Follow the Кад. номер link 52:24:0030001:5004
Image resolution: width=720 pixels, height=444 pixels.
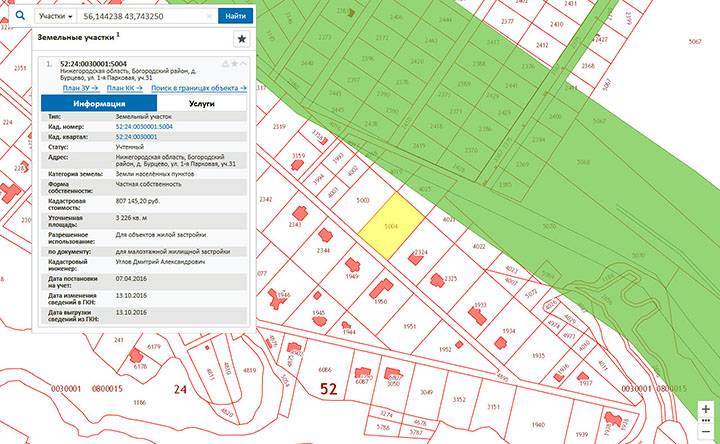(144, 127)
